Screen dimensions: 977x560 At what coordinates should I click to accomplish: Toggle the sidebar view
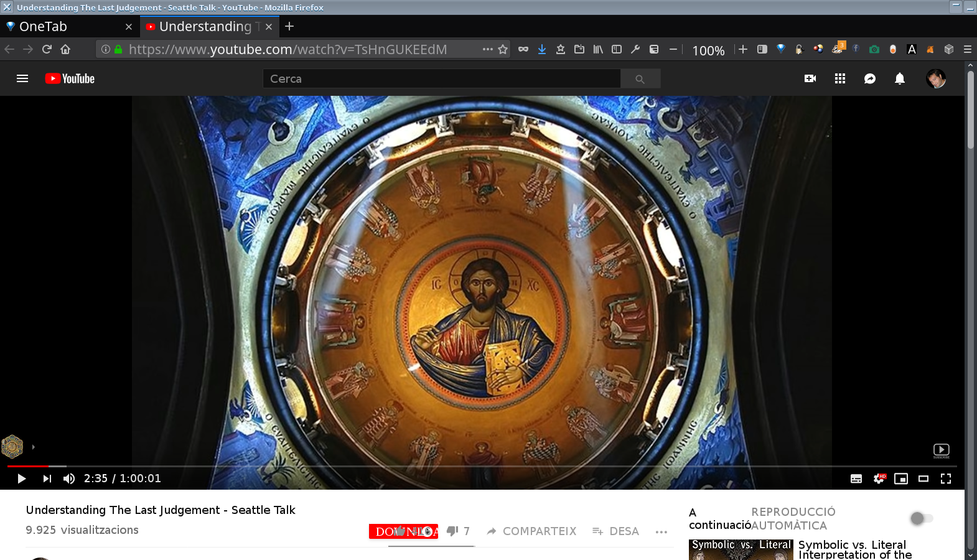coord(617,49)
